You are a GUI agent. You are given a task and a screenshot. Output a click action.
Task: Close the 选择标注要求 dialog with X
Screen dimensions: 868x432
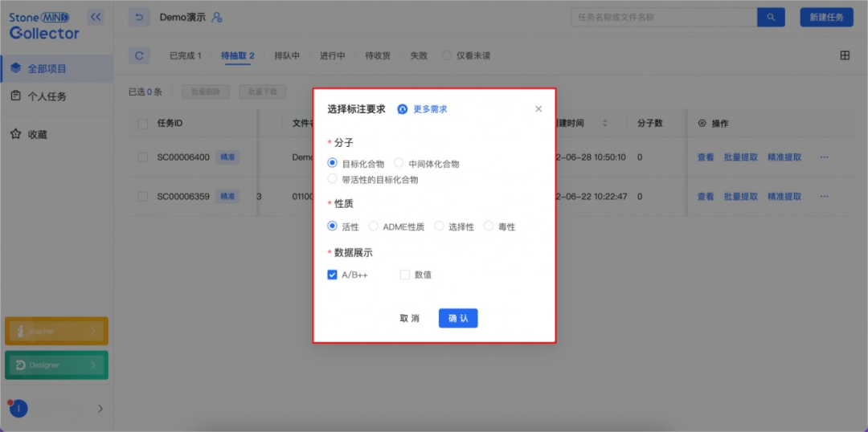(538, 109)
